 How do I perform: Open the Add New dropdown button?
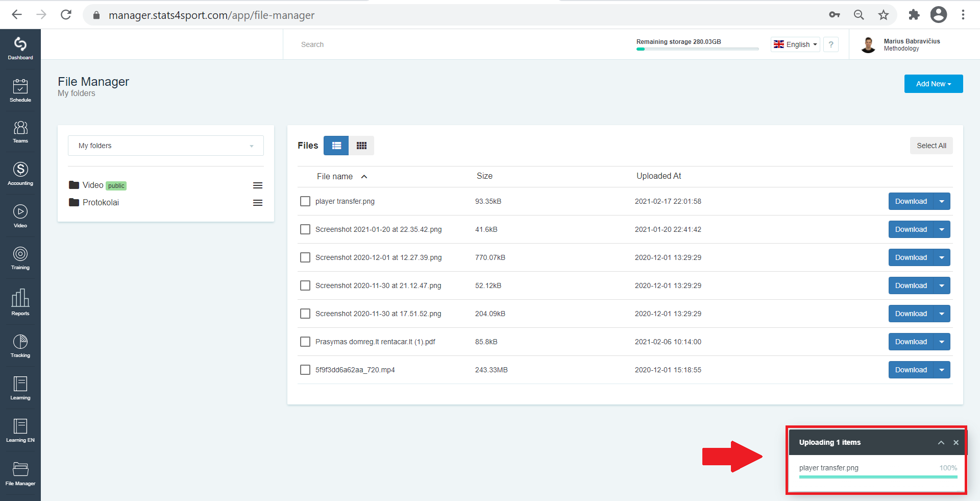(934, 84)
